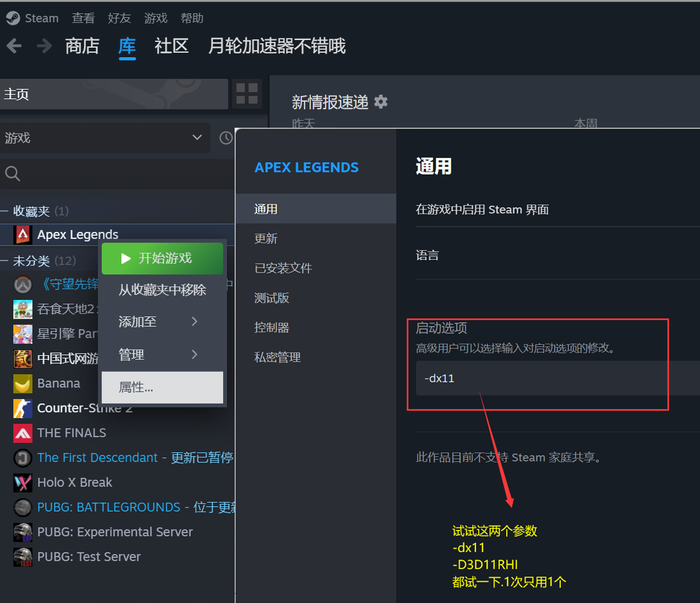Click the 中国式网游 game icon

pos(23,358)
